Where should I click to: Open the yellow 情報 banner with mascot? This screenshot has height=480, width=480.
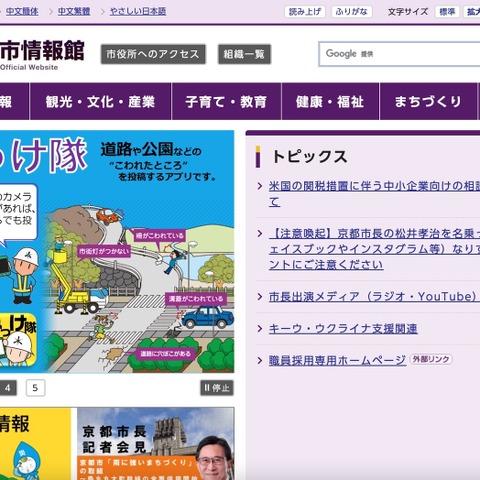(x=35, y=444)
